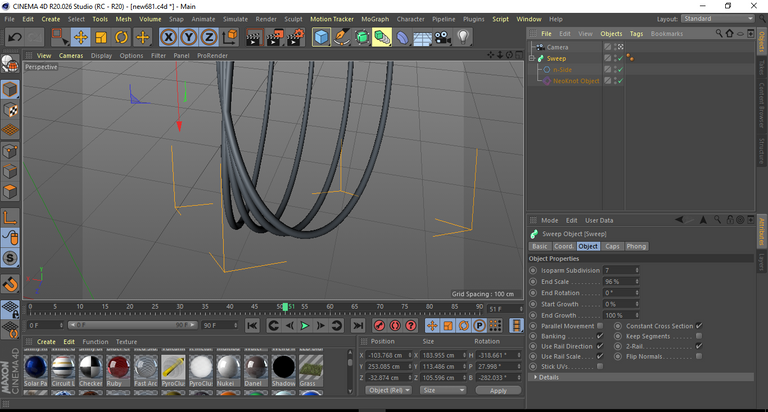Click Render View clapperboard icon
The height and width of the screenshot is (412, 768).
click(x=254, y=37)
